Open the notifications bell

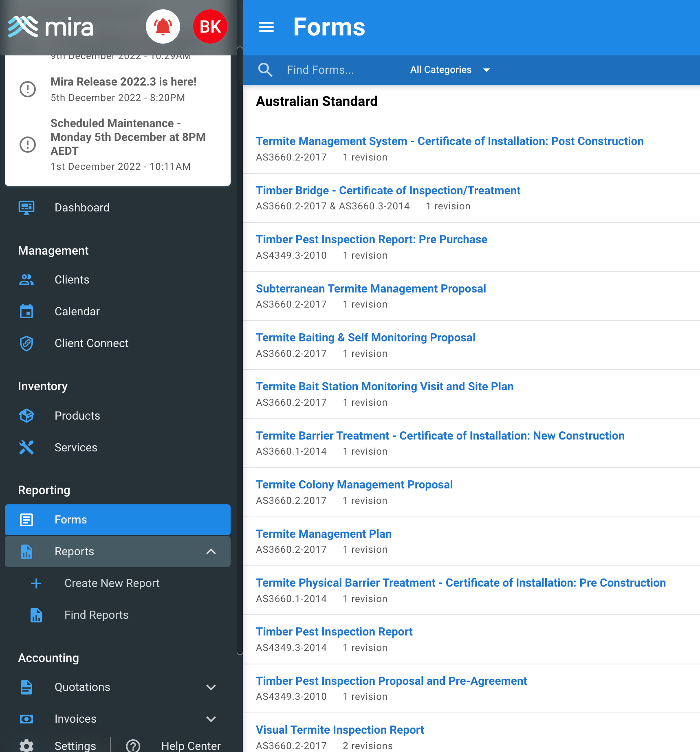[x=163, y=27]
